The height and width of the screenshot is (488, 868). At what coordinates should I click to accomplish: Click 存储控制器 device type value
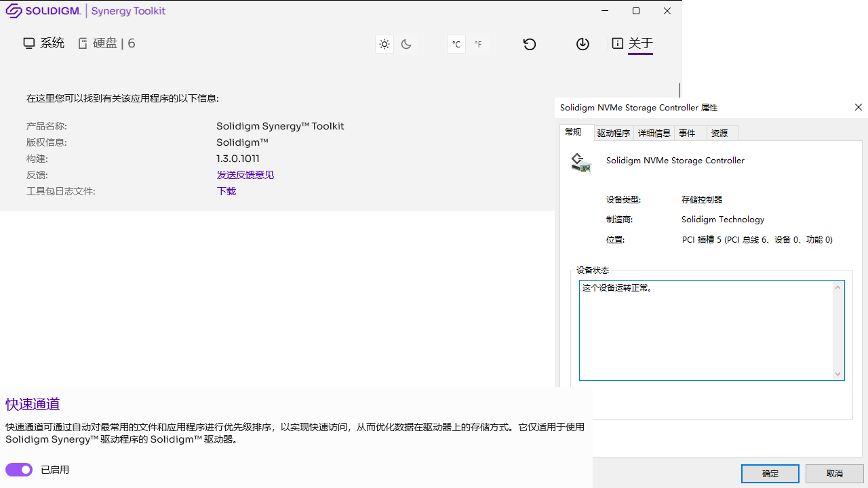pyautogui.click(x=702, y=200)
